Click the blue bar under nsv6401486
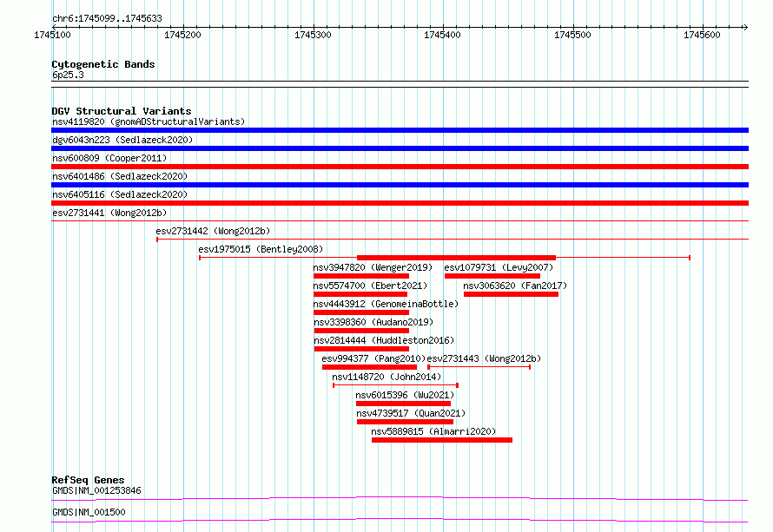773x532 pixels. [x=400, y=185]
